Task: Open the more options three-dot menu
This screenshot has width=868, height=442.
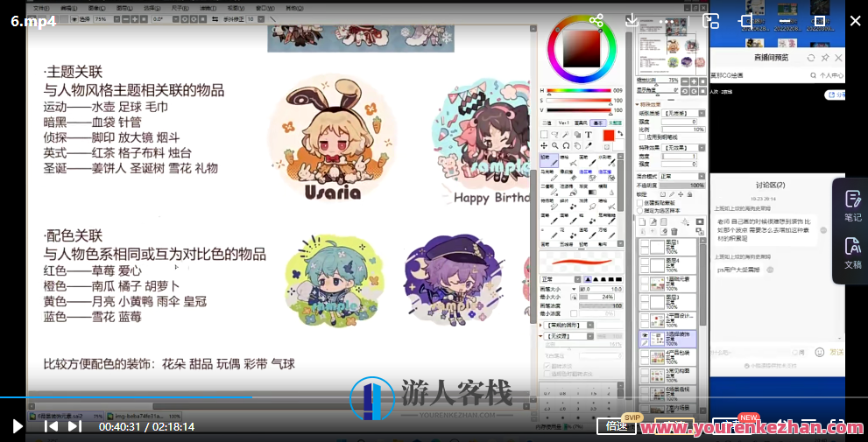Action: (667, 20)
